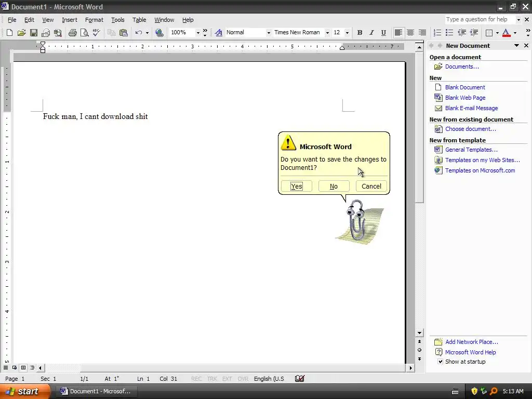Click the Insert Hyperlink globe icon

coord(159,33)
